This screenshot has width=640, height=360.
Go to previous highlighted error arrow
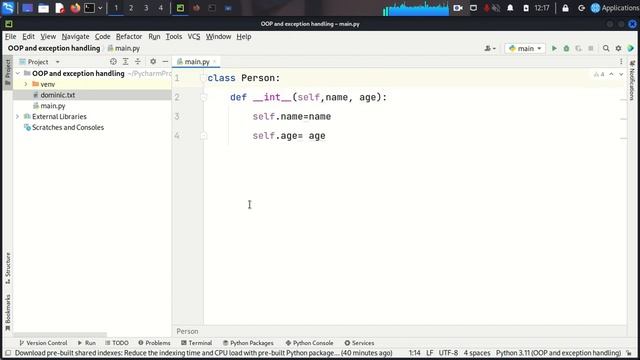tap(611, 74)
